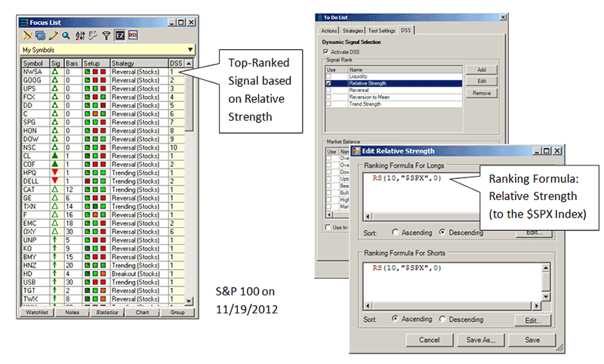This screenshot has width=604, height=364.
Task: Enable the Trend Strength checkbox
Action: (x=328, y=104)
